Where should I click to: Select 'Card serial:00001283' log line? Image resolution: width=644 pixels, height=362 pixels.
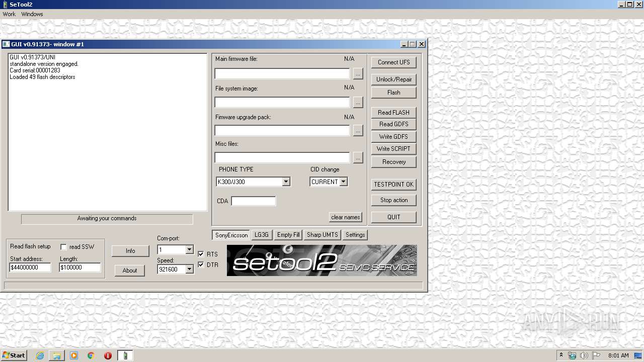[x=35, y=70]
